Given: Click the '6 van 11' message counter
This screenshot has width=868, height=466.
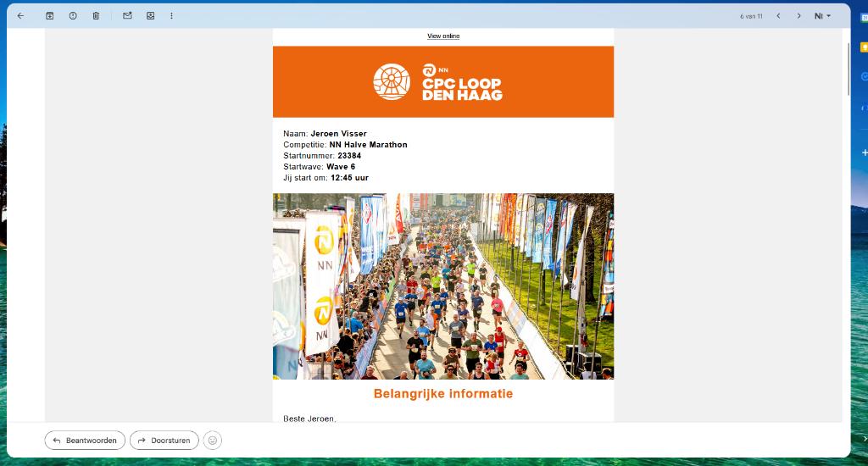Looking at the screenshot, I should 751,17.
